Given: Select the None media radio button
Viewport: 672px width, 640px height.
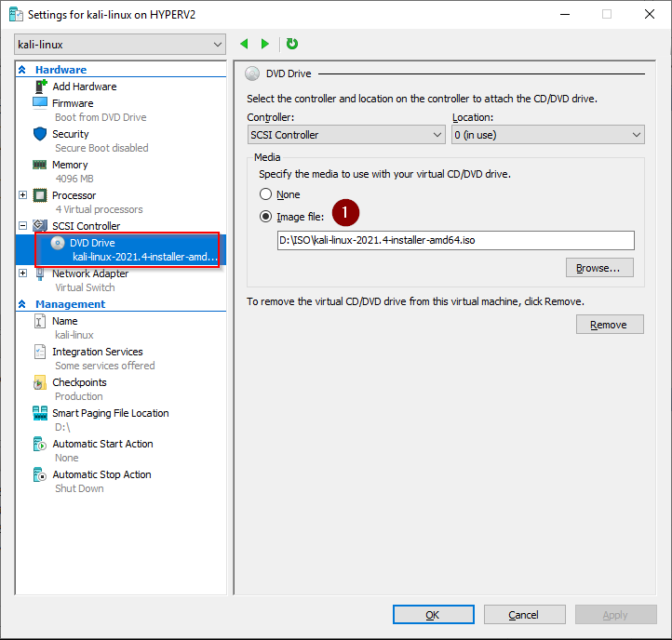Looking at the screenshot, I should click(266, 194).
